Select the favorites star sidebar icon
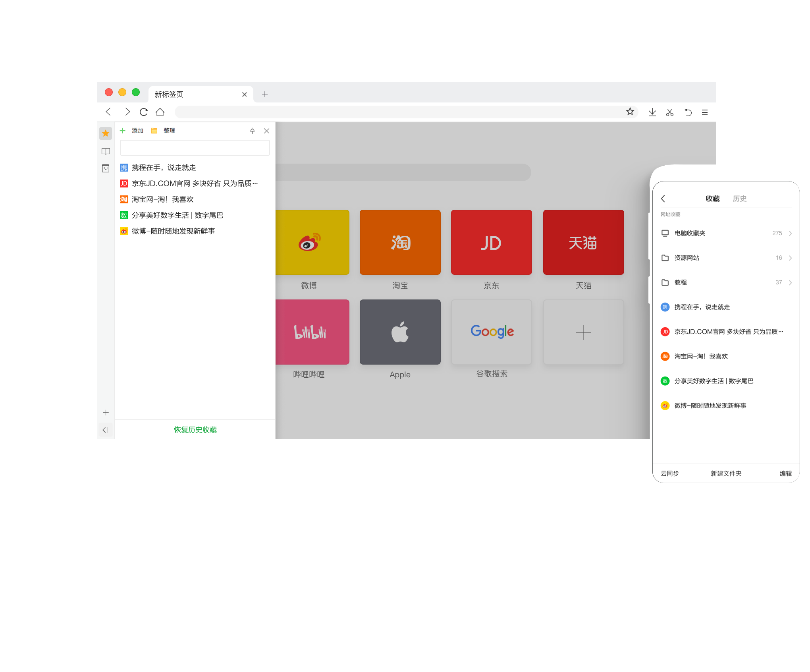 click(x=106, y=133)
